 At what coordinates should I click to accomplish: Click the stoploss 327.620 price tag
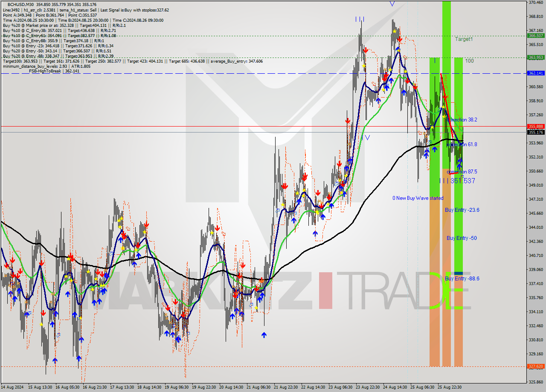pos(536,366)
